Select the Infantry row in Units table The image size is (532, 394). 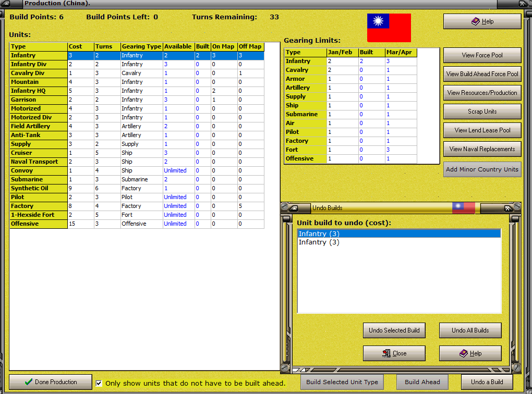pos(137,55)
